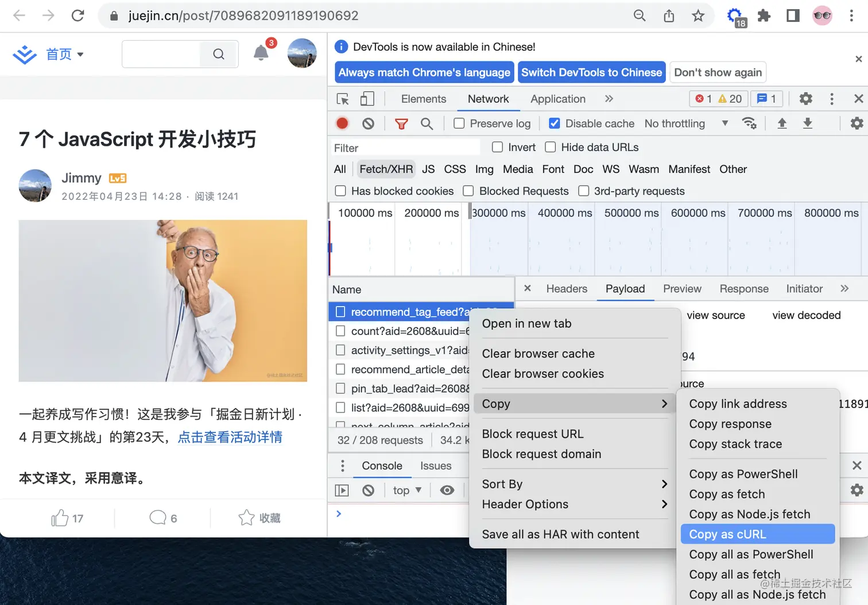This screenshot has height=605, width=868.
Task: Choose Open in new tab
Action: point(575,324)
